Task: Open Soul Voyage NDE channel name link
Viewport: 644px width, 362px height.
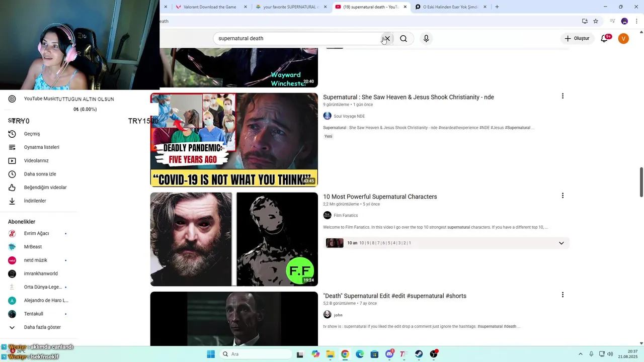Action: pos(349,116)
